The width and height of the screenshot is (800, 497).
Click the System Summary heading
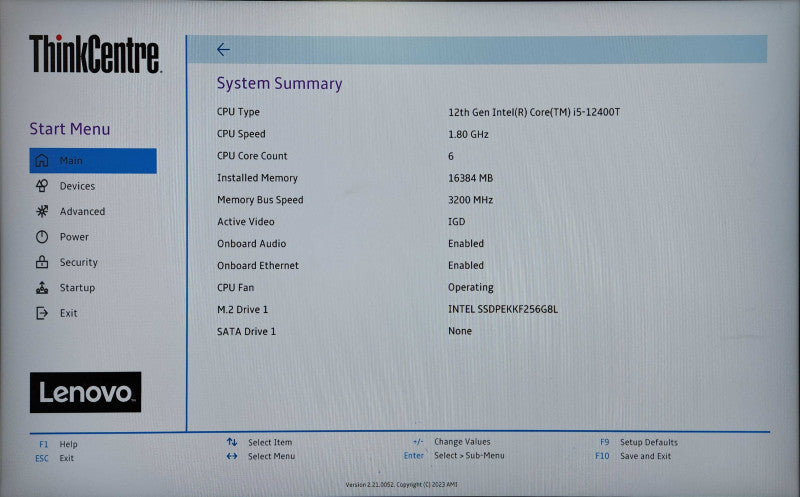[x=280, y=83]
